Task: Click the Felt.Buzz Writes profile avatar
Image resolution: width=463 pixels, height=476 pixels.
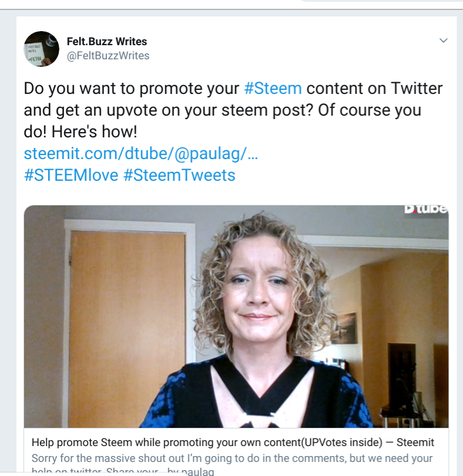Action: click(42, 49)
